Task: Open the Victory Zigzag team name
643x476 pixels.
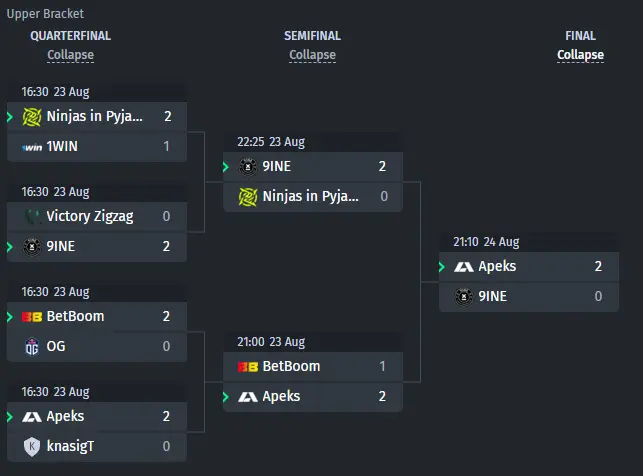Action: point(90,216)
